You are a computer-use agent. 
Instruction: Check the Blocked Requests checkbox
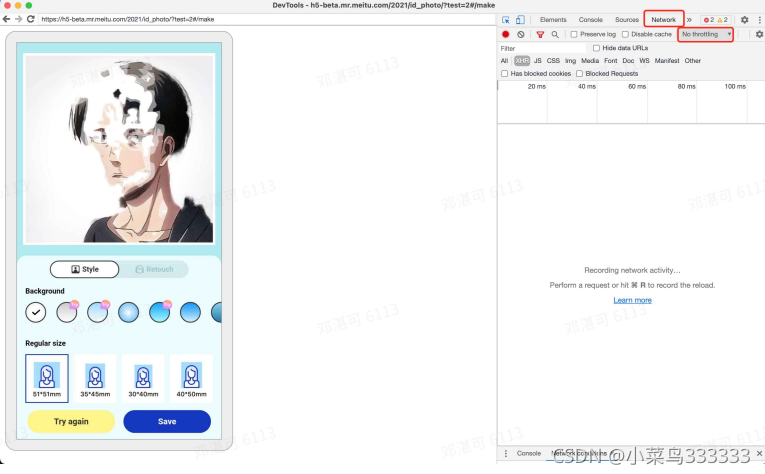tap(579, 73)
